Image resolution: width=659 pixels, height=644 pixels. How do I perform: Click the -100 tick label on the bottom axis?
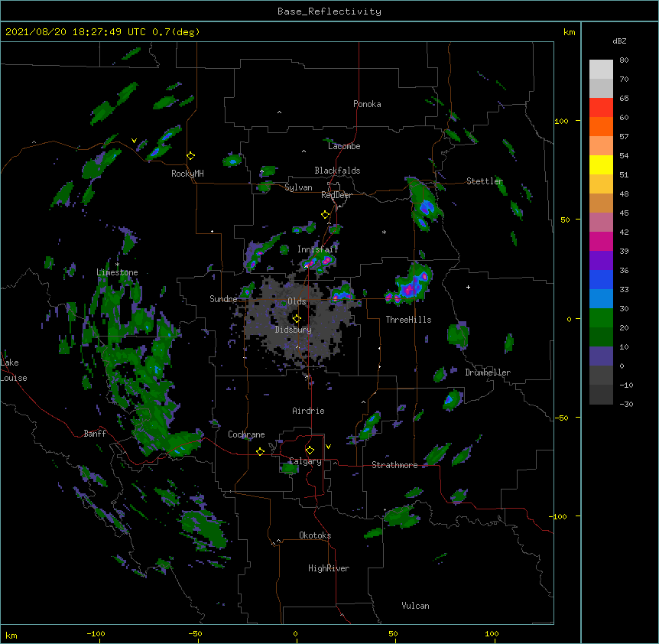(x=96, y=633)
